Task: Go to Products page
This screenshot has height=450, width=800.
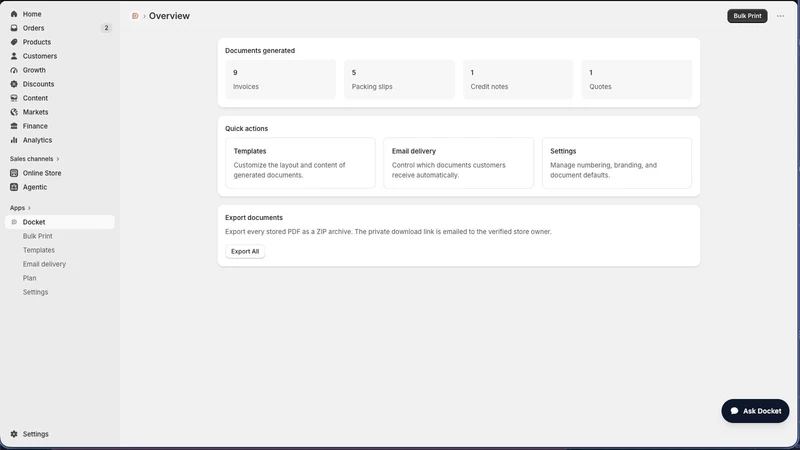Action: (60, 42)
